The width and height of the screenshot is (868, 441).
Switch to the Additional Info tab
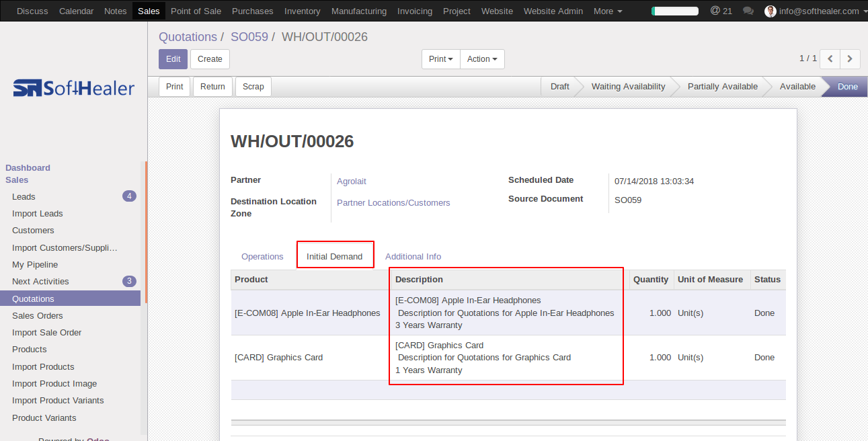[x=413, y=256]
